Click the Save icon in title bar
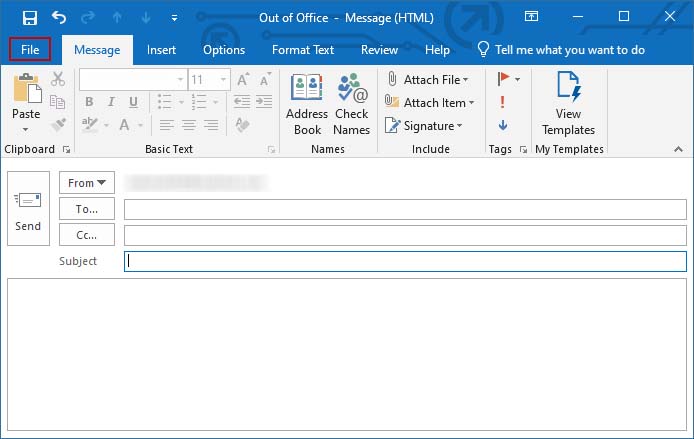694x439 pixels. [29, 17]
